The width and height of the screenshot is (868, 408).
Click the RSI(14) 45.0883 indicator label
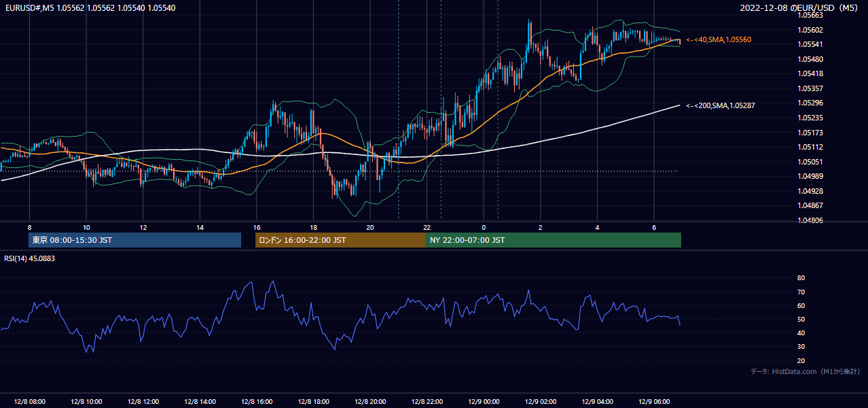coord(30,258)
